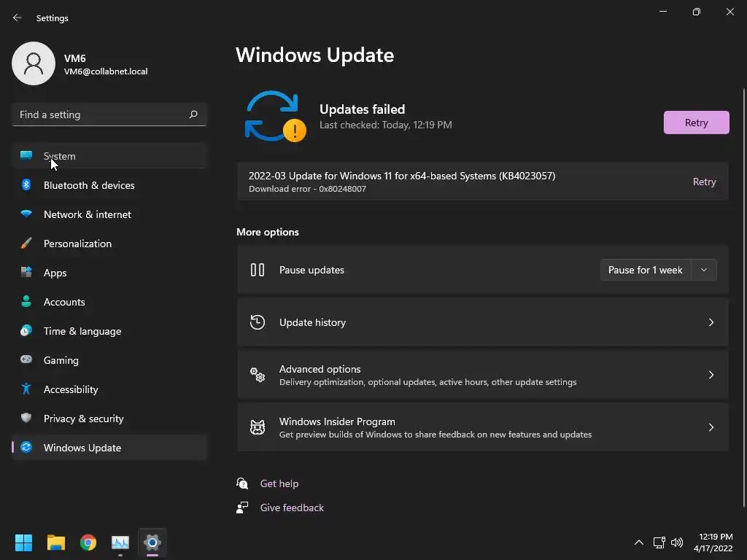Launch Google Chrome from the taskbar

click(88, 542)
